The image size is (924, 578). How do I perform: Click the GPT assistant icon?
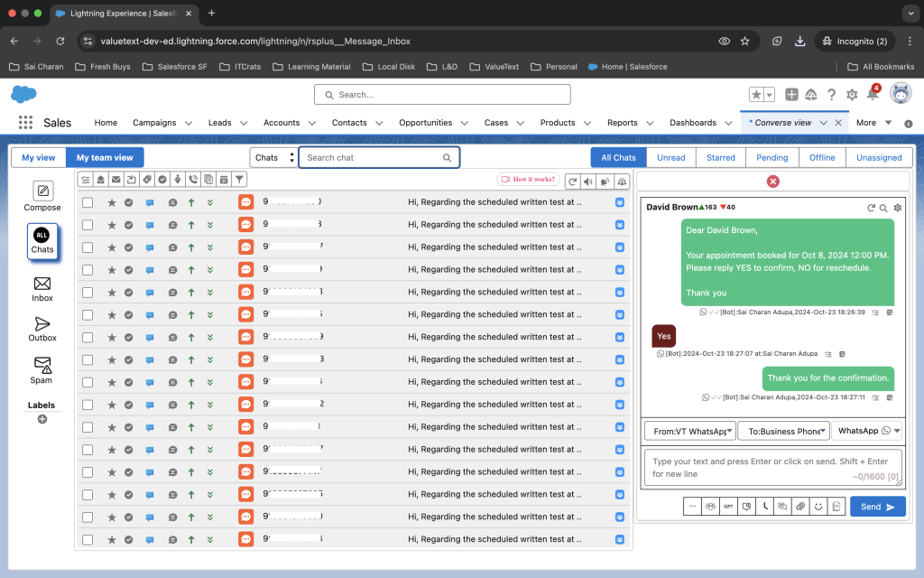click(727, 507)
